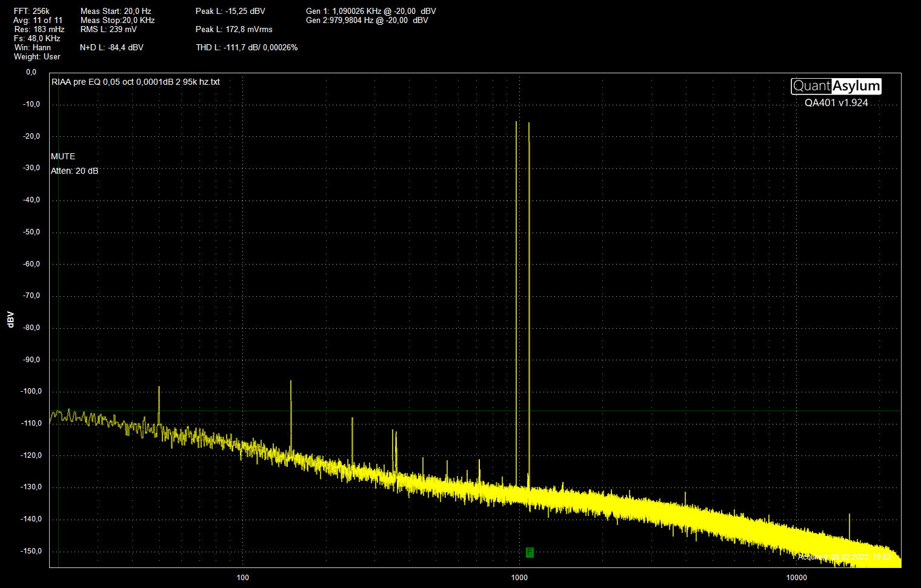Select the Atten: 20 dB label
Screen dimensions: 921x588
[x=75, y=171]
